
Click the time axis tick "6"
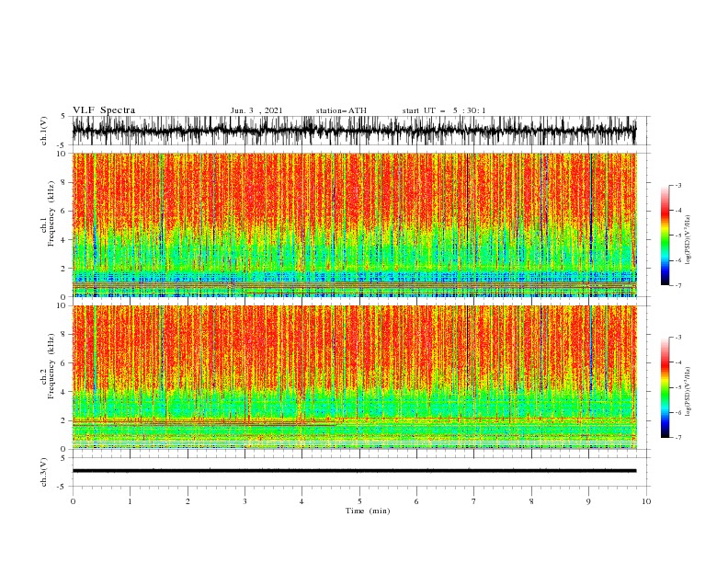click(416, 501)
